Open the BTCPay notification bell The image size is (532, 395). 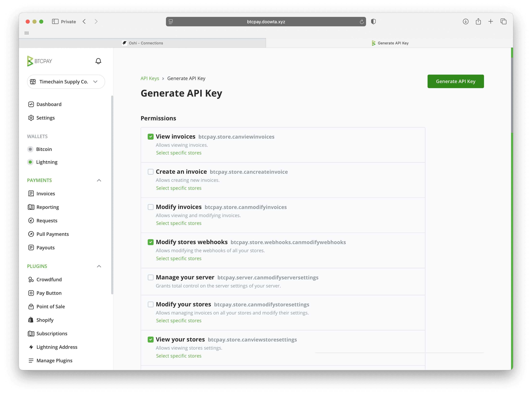pyautogui.click(x=98, y=61)
